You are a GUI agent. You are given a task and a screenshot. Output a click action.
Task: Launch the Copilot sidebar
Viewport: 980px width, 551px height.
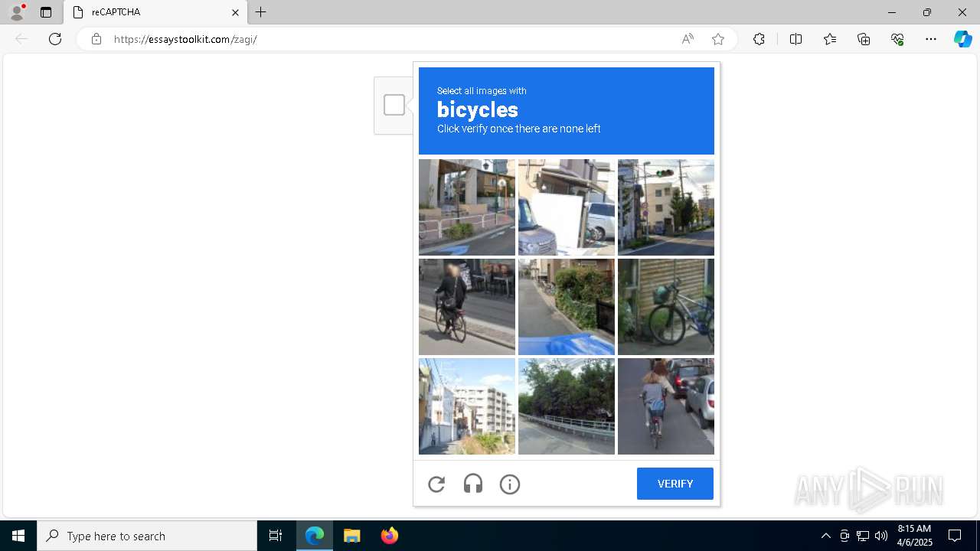coord(962,39)
